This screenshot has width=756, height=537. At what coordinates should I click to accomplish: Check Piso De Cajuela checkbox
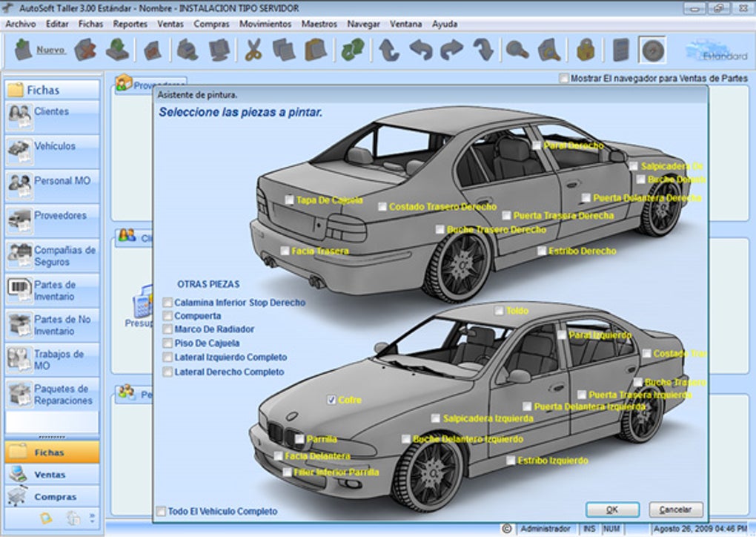click(x=168, y=343)
